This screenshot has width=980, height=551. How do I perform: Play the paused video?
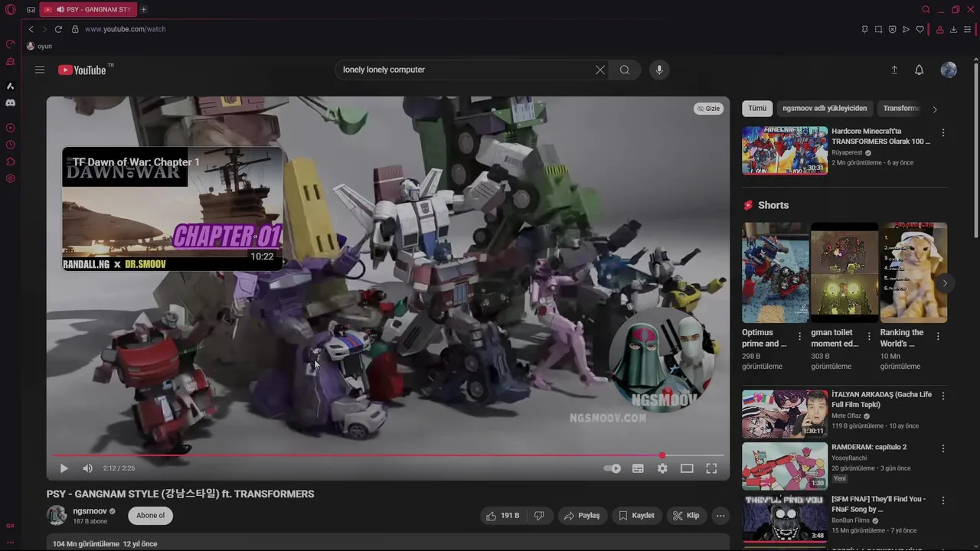64,468
